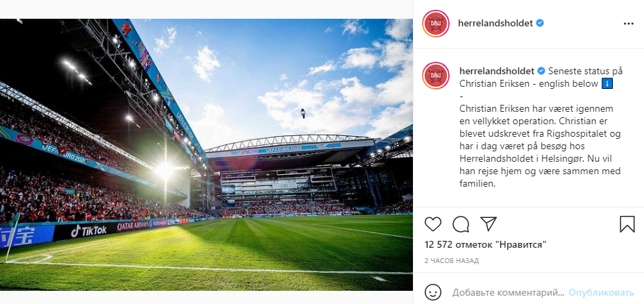
Task: Open the three-dot more options menu
Action: [629, 23]
